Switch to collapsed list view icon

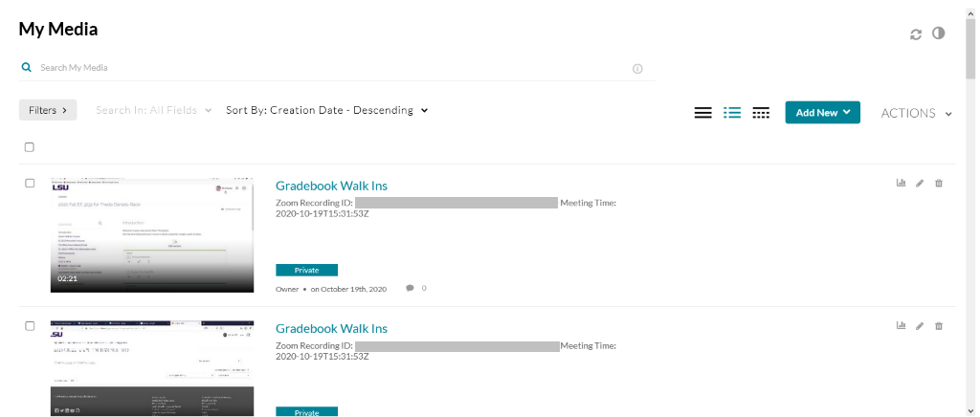(703, 113)
